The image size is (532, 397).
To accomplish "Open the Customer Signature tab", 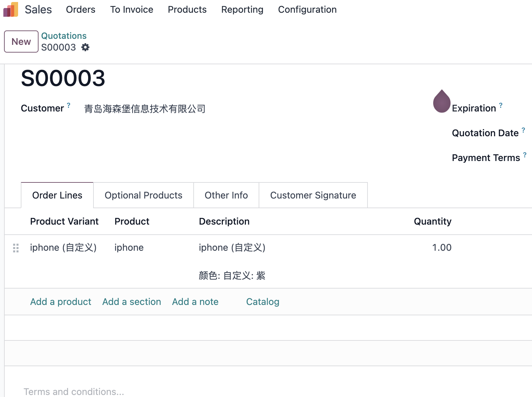I will (x=313, y=195).
